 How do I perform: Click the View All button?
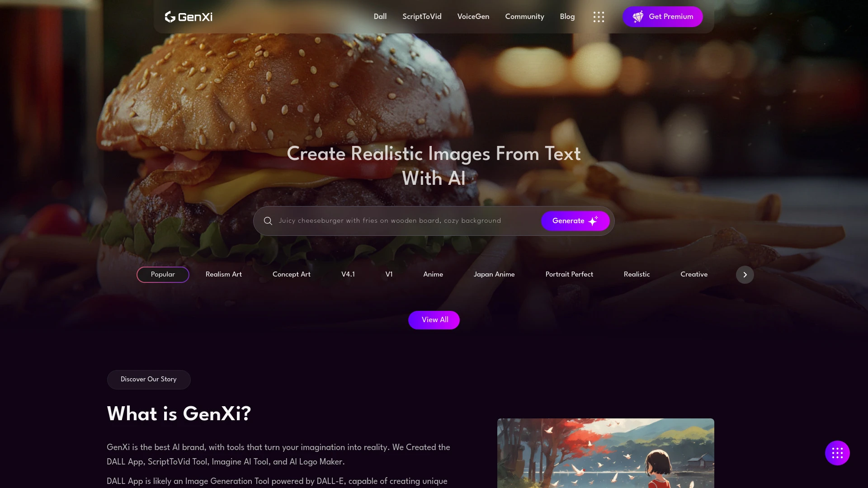coord(434,319)
